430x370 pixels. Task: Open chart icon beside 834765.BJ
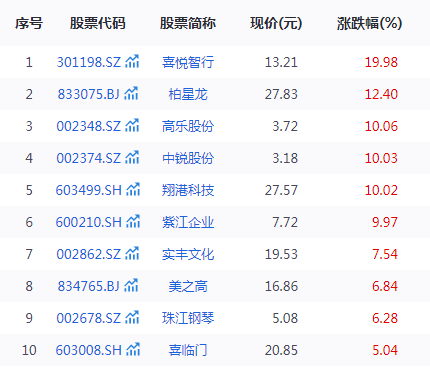[x=131, y=285]
